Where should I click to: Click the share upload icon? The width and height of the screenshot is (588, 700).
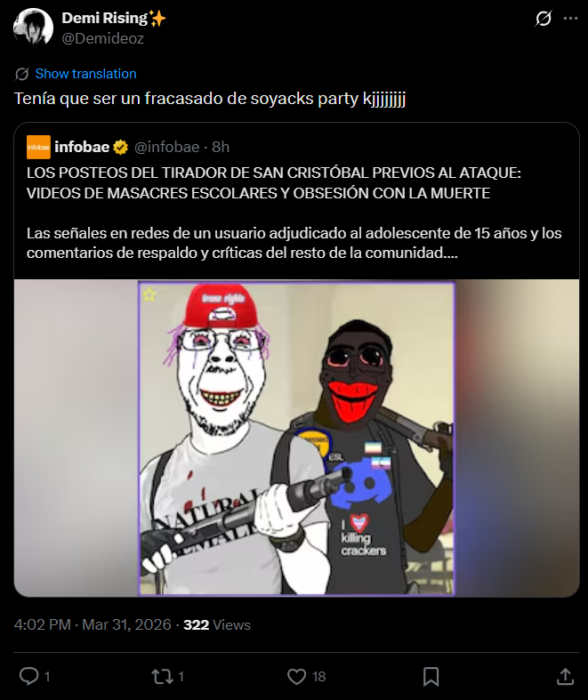(565, 676)
